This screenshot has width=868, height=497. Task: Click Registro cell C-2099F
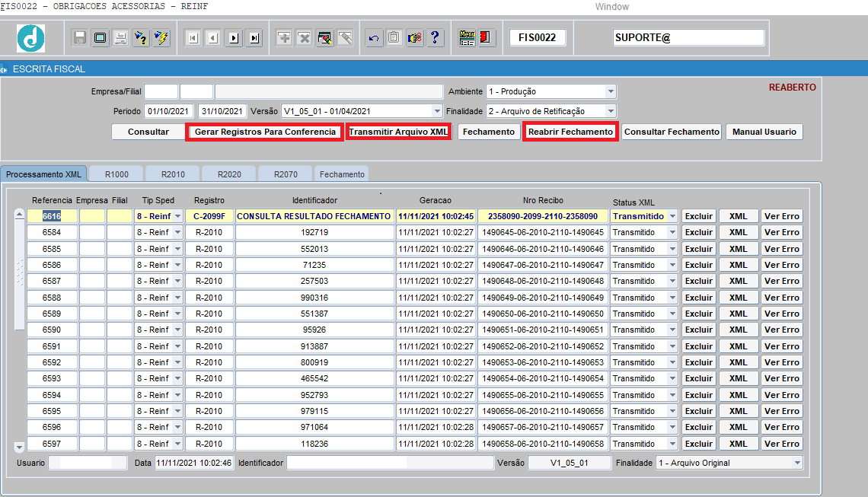pyautogui.click(x=209, y=216)
